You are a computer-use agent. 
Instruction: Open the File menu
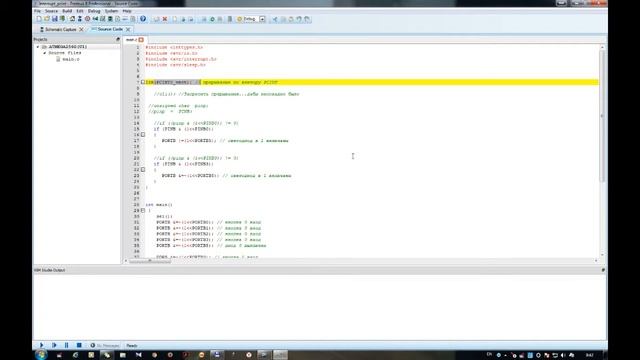[x=38, y=11]
